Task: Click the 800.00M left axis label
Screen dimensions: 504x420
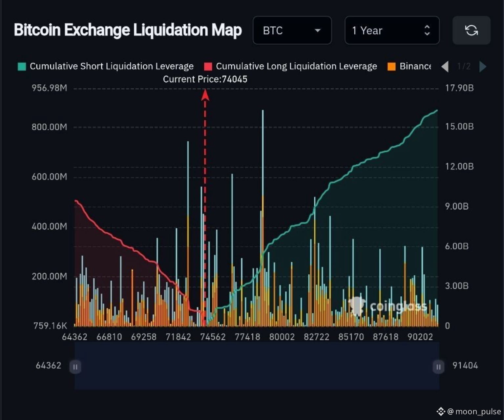Action: click(49, 127)
